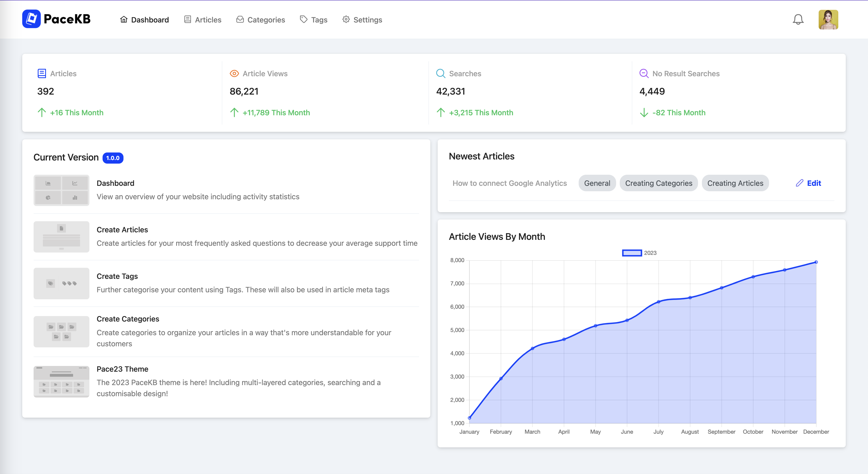
Task: Open How to connect Google Analytics article
Action: coord(509,183)
